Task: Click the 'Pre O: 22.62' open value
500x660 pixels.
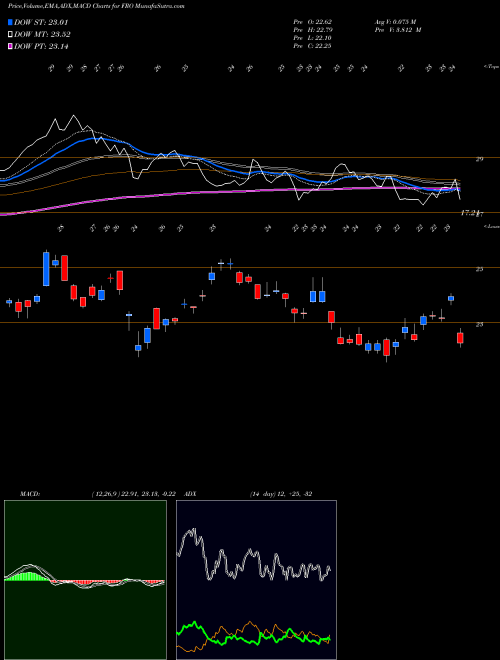Action: point(313,21)
